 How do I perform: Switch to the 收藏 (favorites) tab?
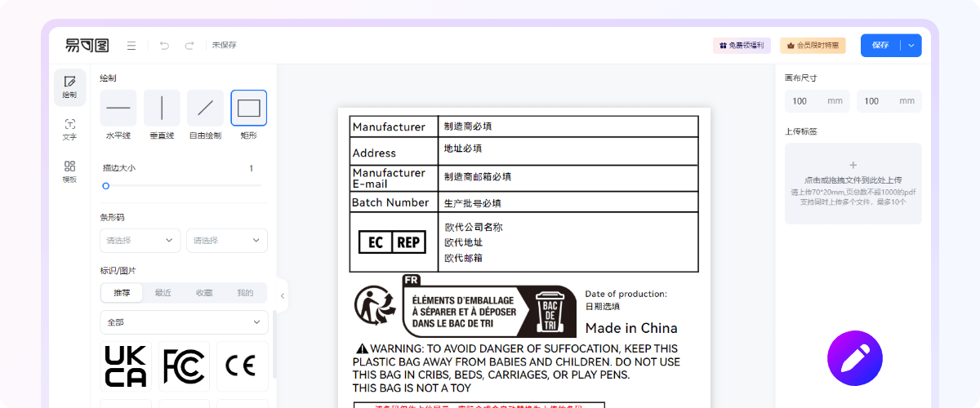coord(204,293)
